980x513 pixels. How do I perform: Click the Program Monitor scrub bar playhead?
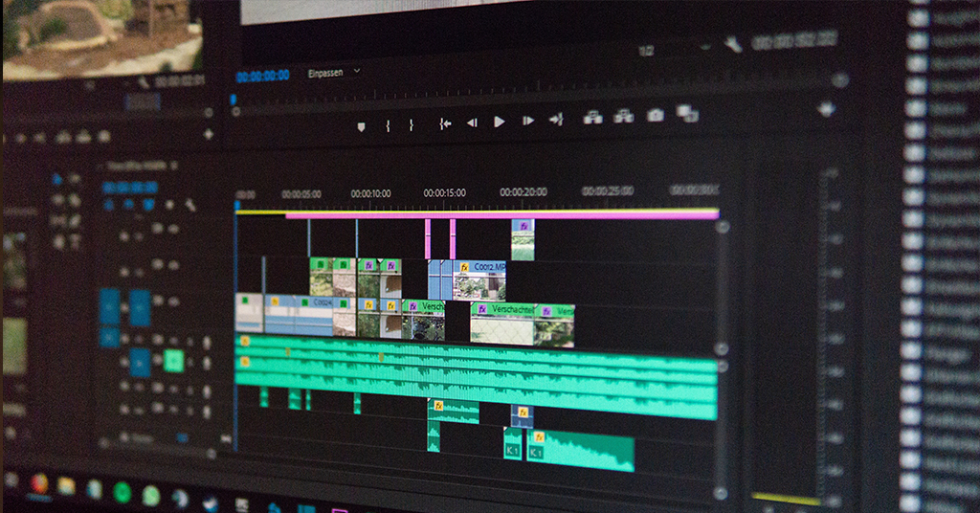point(234,100)
